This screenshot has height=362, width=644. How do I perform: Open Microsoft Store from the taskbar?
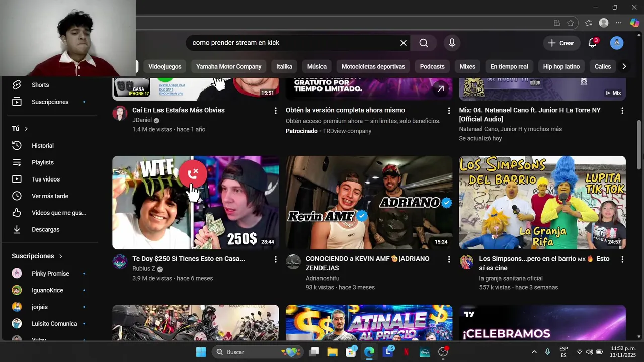351,352
